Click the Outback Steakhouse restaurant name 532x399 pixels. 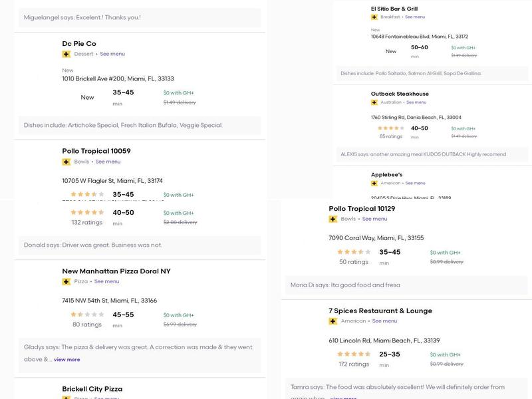[400, 94]
